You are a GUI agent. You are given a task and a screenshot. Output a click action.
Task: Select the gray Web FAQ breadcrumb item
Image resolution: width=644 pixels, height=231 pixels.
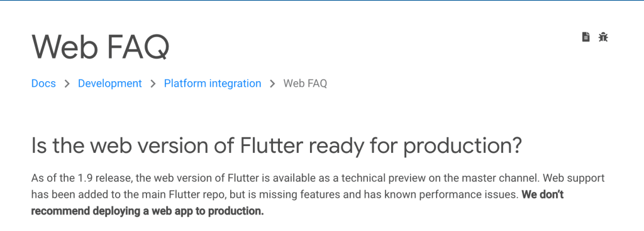(x=305, y=84)
